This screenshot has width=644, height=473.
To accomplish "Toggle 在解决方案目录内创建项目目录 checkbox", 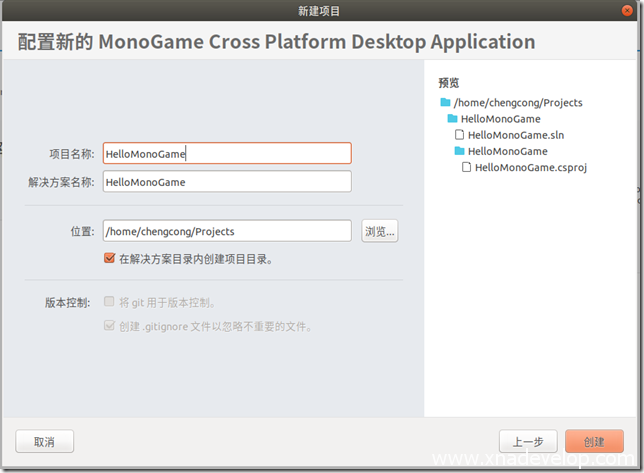I will coord(110,258).
